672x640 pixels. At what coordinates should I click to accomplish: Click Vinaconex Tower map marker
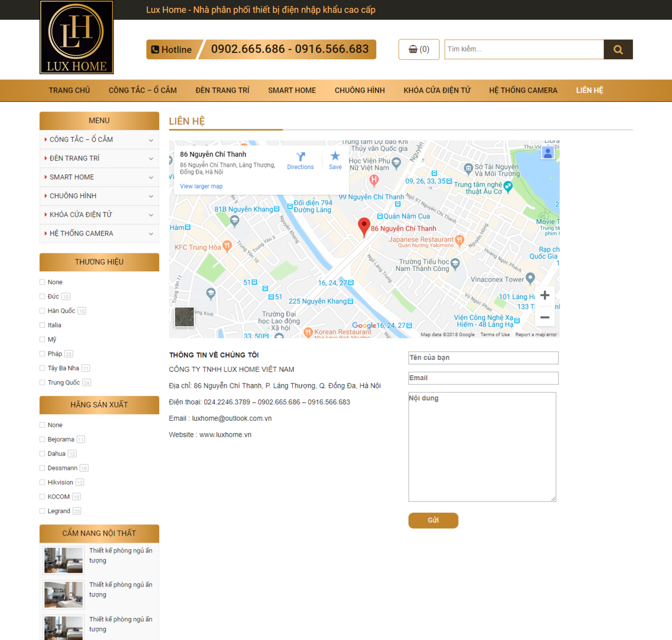pyautogui.click(x=530, y=278)
